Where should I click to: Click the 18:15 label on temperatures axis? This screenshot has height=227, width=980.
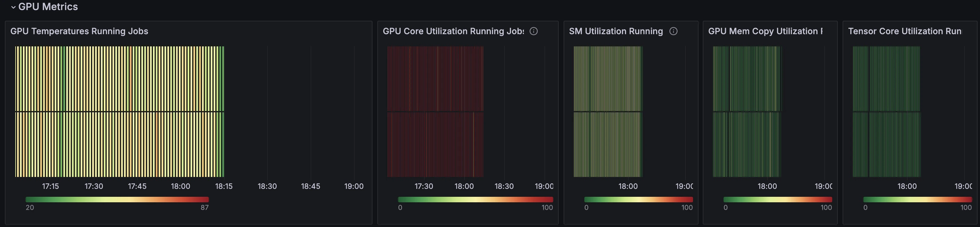(224, 186)
